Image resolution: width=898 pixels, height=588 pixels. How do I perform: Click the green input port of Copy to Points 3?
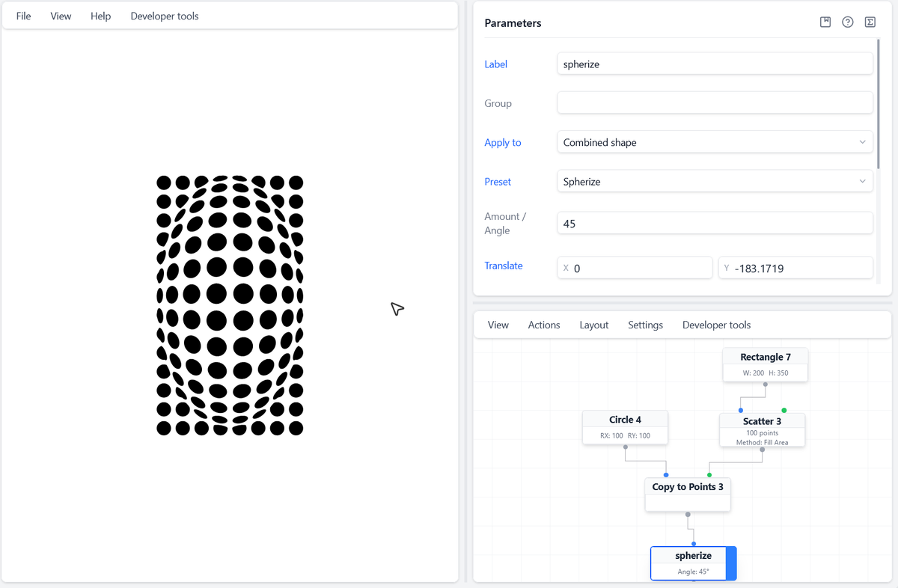(709, 474)
